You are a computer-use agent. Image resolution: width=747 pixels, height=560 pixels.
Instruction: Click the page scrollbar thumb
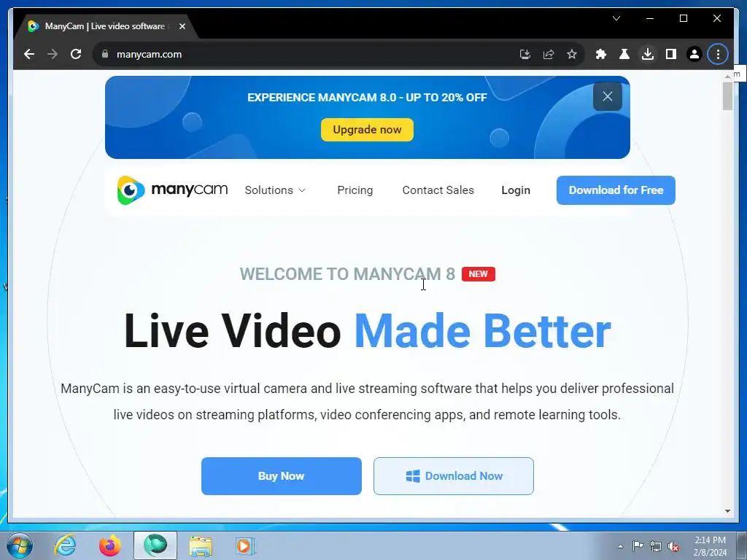(727, 96)
